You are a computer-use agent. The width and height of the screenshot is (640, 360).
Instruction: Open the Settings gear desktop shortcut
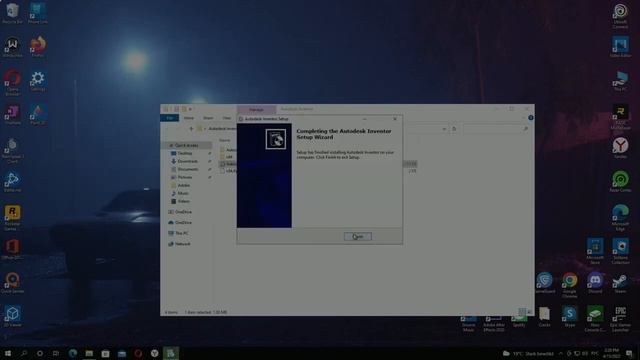click(38, 80)
